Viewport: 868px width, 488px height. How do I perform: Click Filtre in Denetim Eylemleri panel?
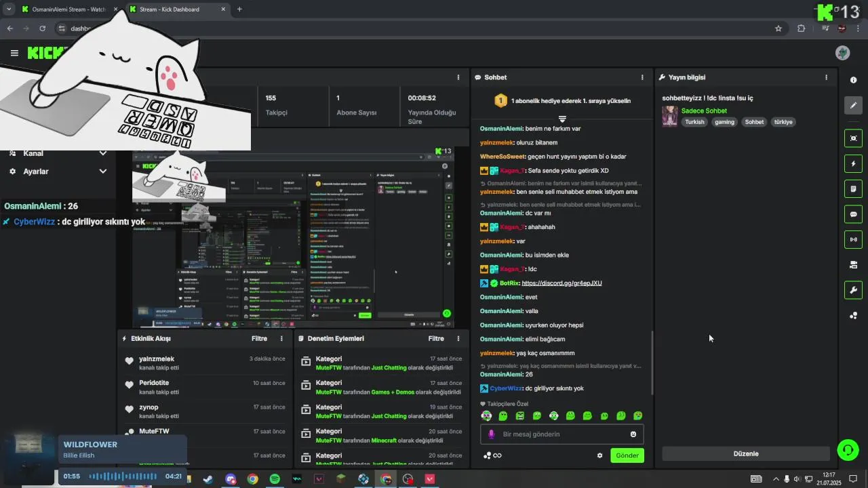coord(436,338)
